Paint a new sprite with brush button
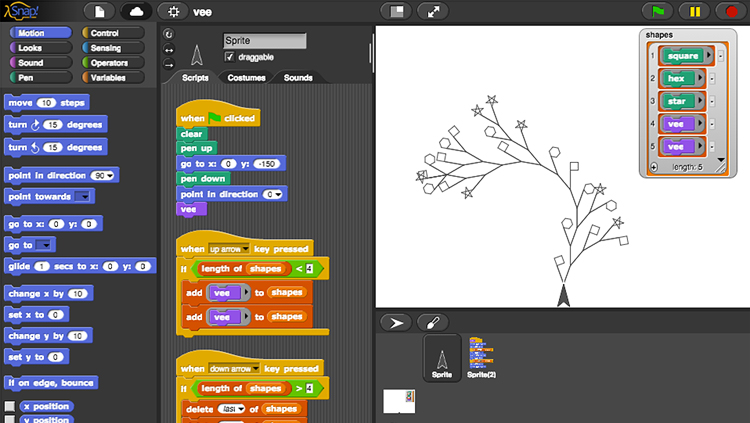Image resolution: width=750 pixels, height=423 pixels. [433, 323]
